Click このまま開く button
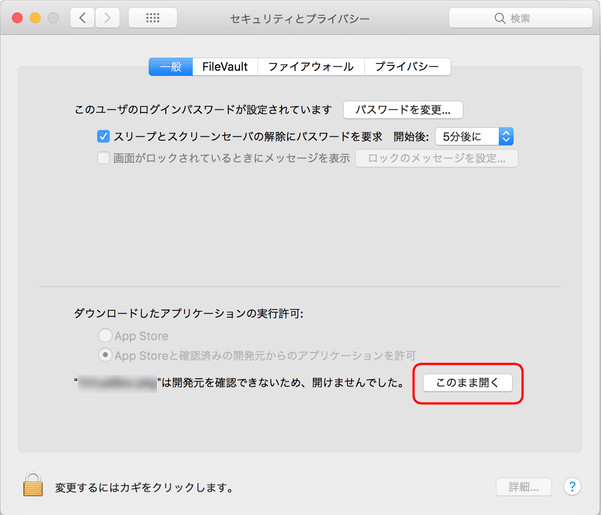Image resolution: width=602 pixels, height=515 pixels. click(468, 383)
